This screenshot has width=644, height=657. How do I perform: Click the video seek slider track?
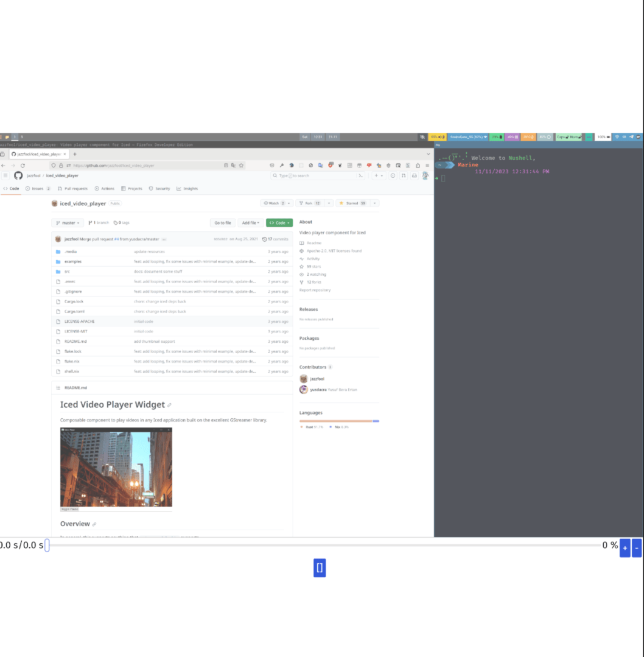click(323, 546)
